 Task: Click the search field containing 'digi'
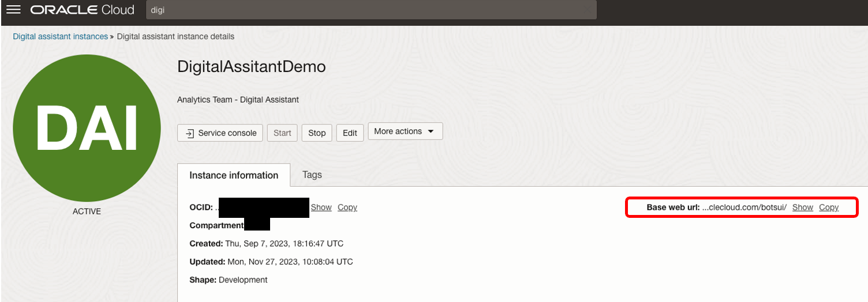click(371, 10)
